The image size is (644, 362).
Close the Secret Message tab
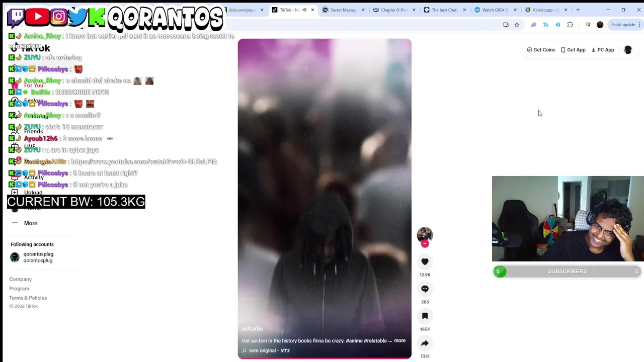tap(363, 10)
